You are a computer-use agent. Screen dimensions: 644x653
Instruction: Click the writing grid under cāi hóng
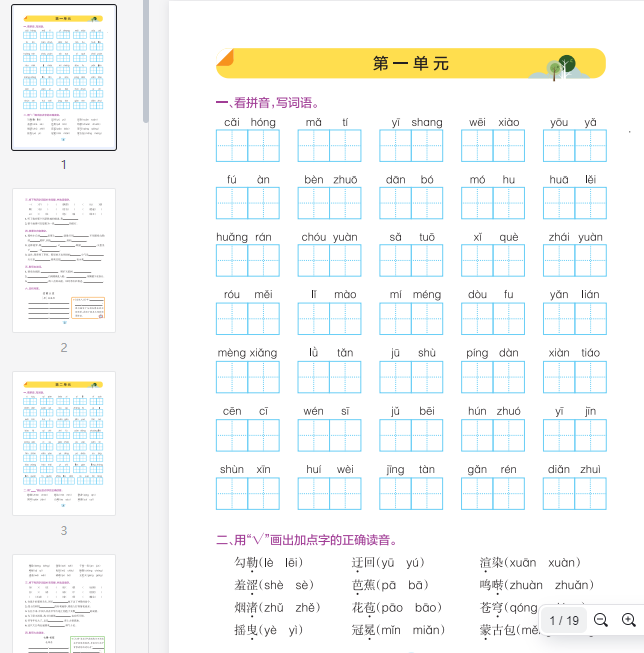click(x=247, y=146)
